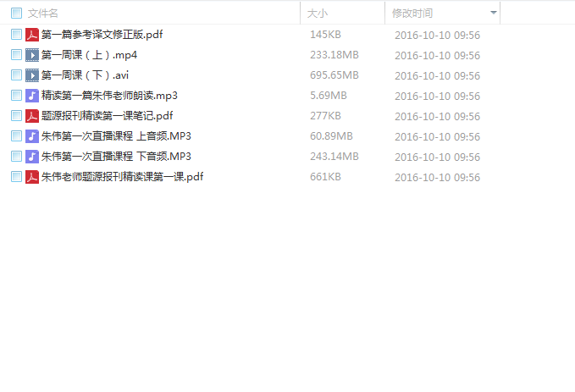The width and height of the screenshot is (575, 392).
Task: Click PDF icon of 题源报刊精读第一课笔记.pdf
Action: coord(32,116)
